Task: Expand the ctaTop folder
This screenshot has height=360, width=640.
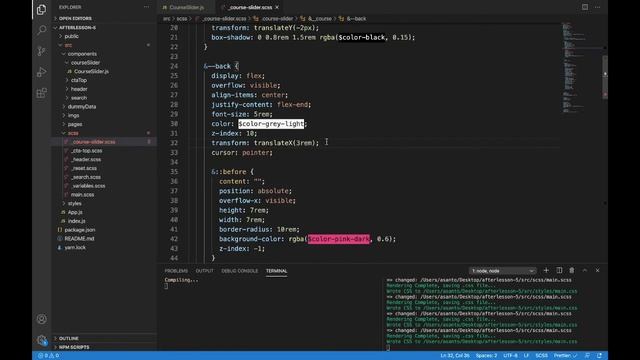Action: point(78,80)
